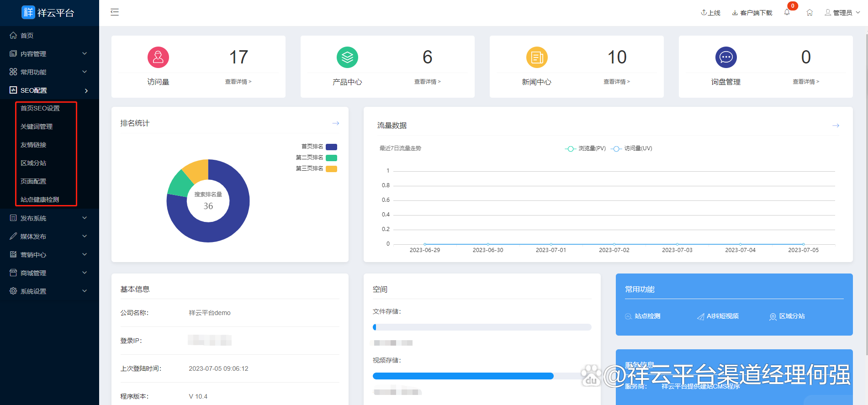View details link under 新闻中心

[617, 82]
